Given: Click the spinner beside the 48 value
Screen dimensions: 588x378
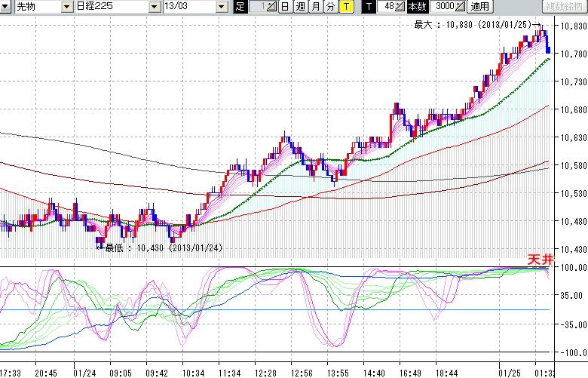Looking at the screenshot, I should 401,7.
